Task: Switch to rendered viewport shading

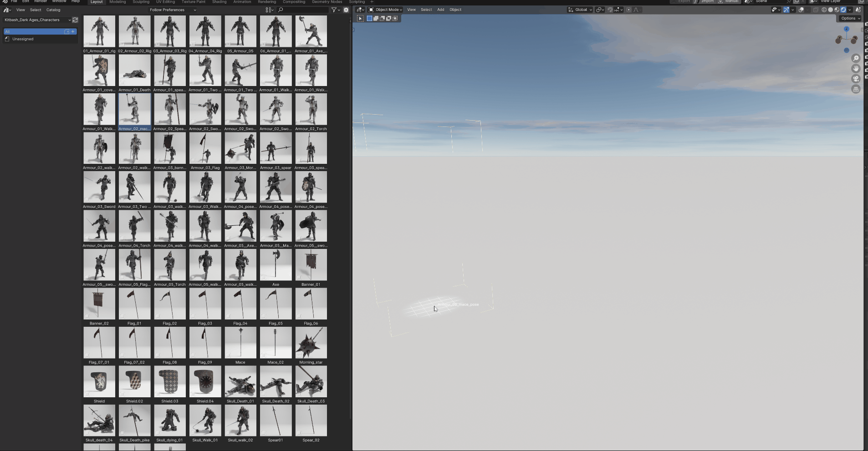Action: (x=843, y=10)
